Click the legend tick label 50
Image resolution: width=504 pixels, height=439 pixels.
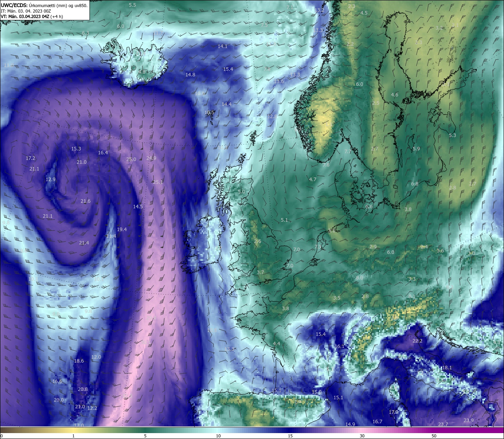coord(434,436)
